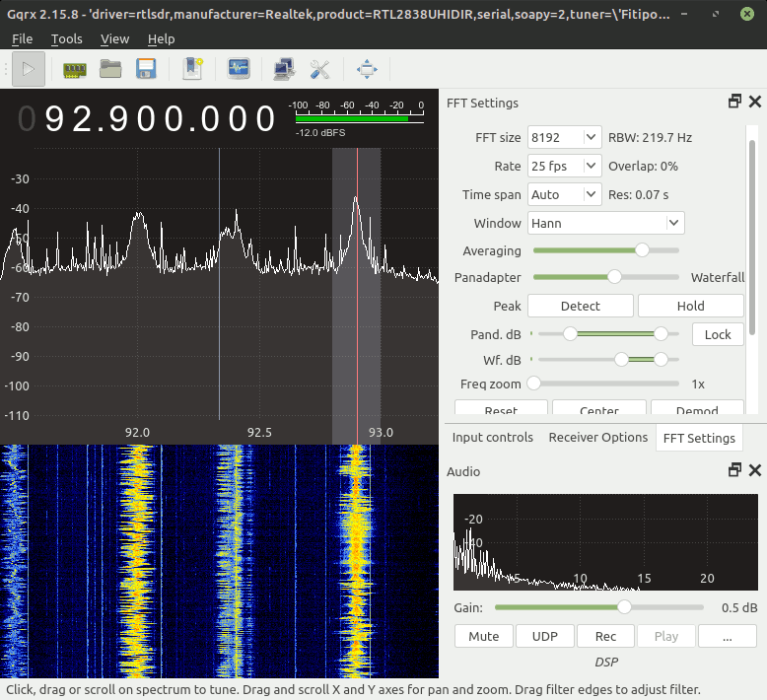Toggle UDP audio streaming

[545, 636]
